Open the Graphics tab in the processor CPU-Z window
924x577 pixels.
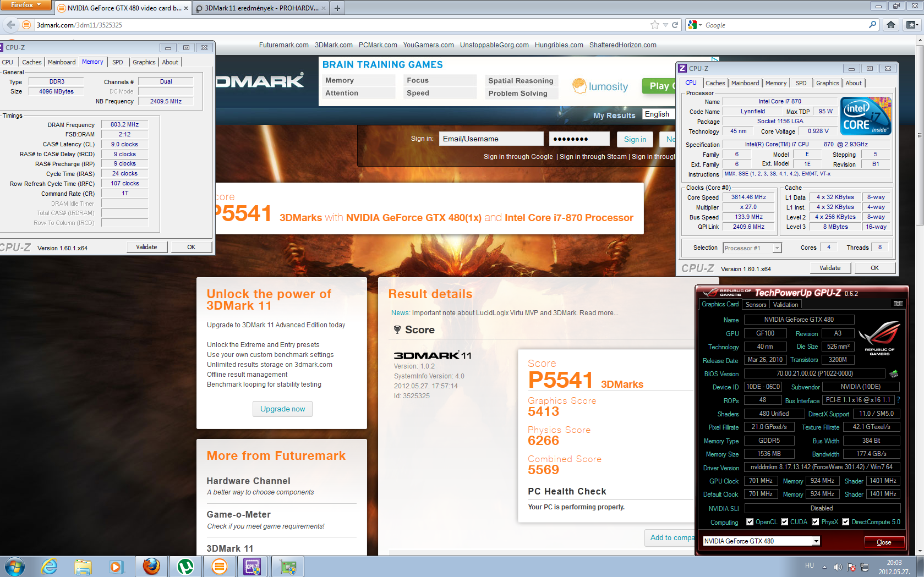pyautogui.click(x=827, y=83)
